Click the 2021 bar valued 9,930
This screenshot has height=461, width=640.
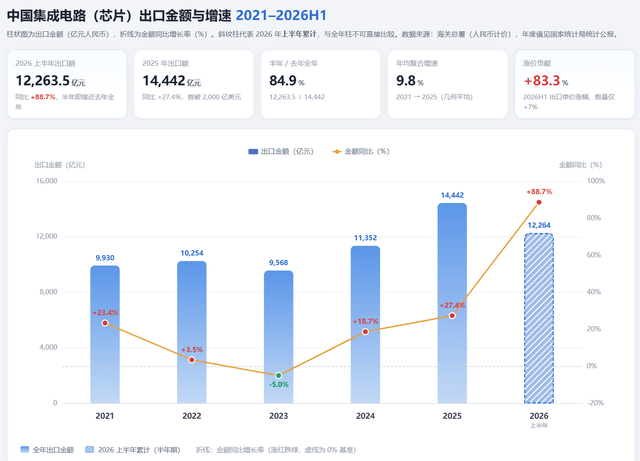click(105, 334)
